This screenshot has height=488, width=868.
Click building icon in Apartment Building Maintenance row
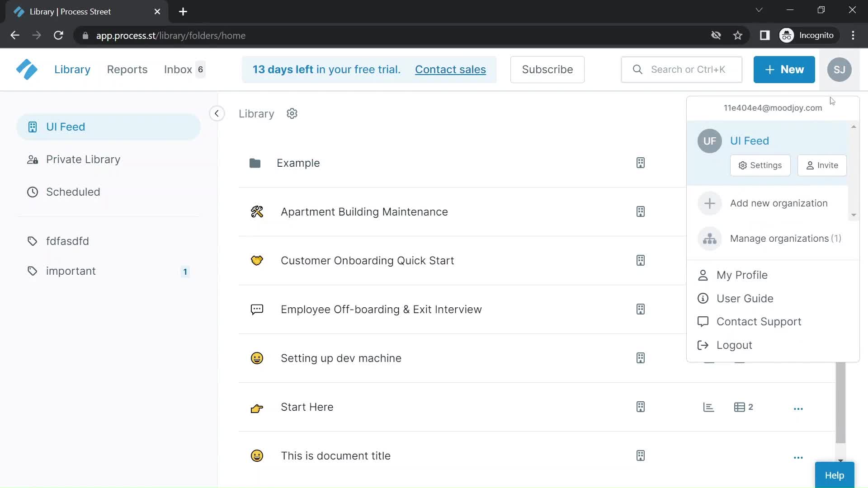[641, 211]
